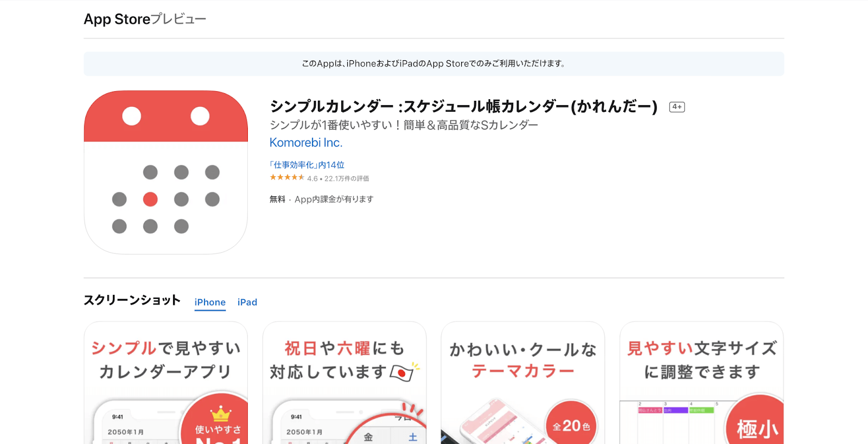Screen dimensions: 868x444
Task: Click the star rating icons
Action: click(x=287, y=177)
